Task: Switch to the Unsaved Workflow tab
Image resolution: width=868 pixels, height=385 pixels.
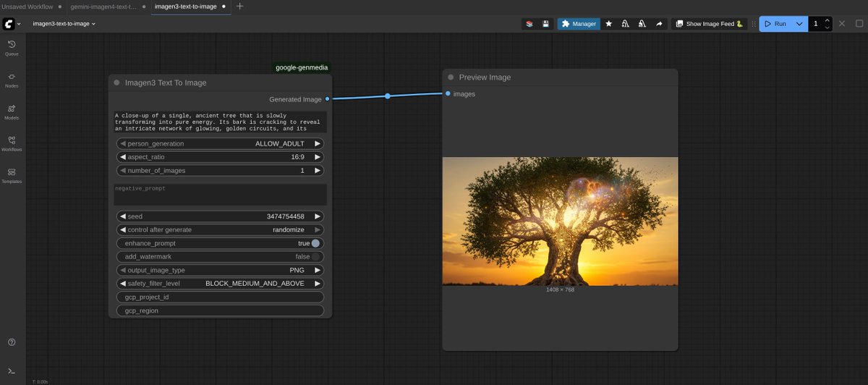Action: click(27, 7)
